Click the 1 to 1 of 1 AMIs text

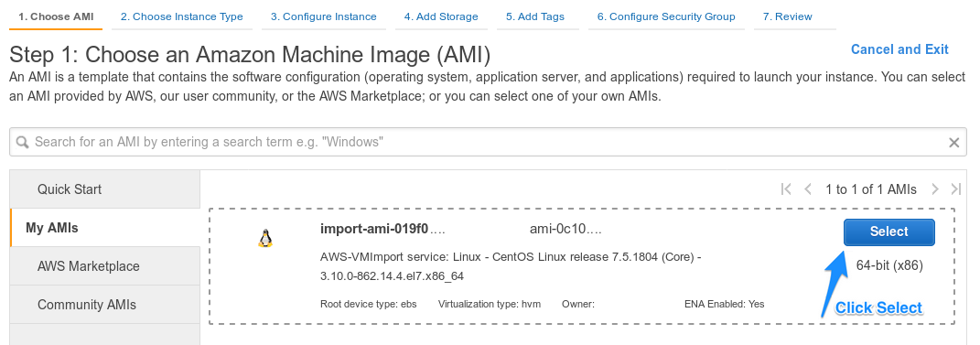871,189
